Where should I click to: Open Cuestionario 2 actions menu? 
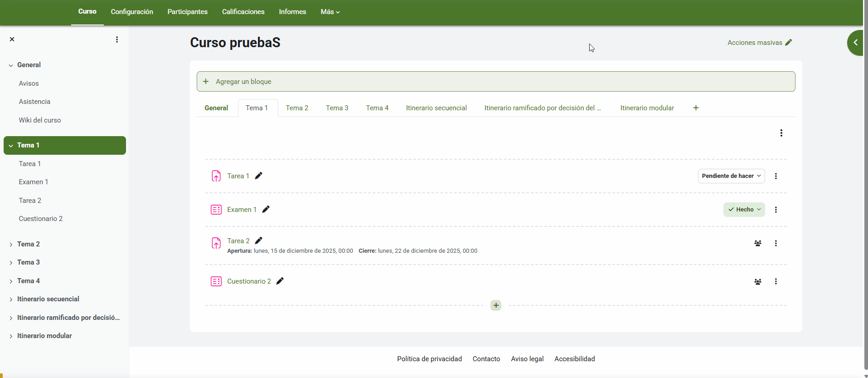coord(776,281)
